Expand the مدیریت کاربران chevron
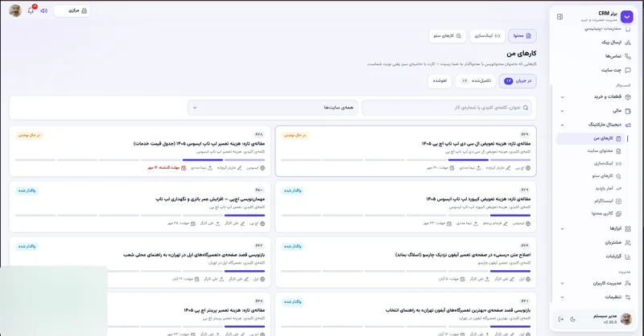 pos(562,284)
